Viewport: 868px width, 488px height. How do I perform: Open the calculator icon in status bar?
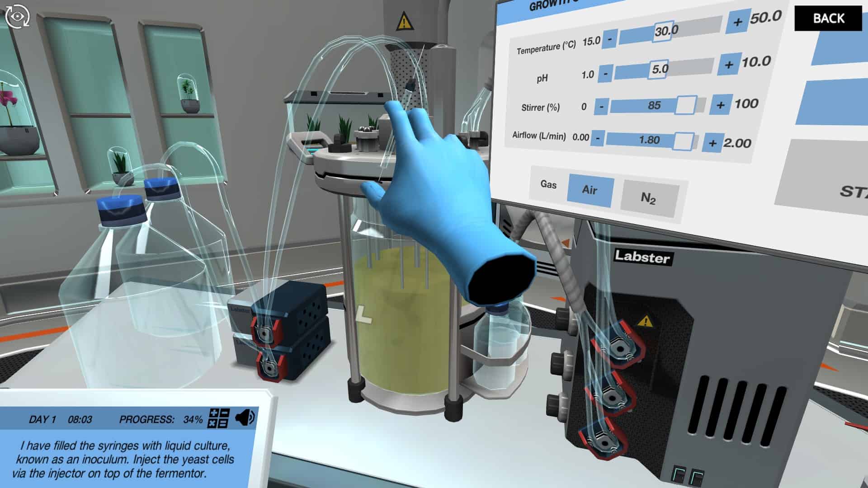click(218, 418)
